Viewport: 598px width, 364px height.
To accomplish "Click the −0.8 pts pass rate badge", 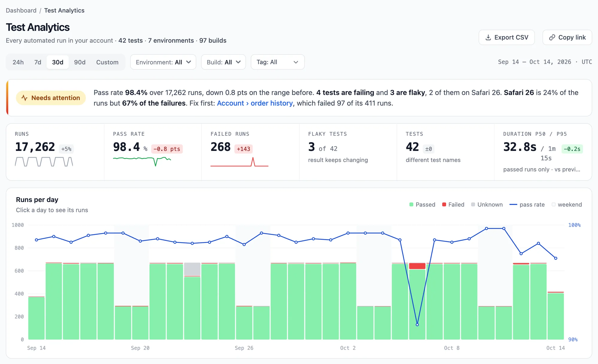I will 167,149.
